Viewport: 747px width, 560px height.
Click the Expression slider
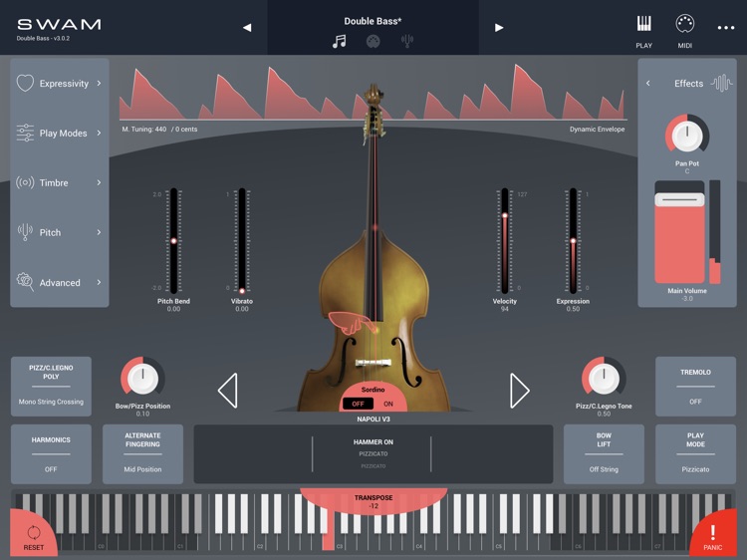point(573,241)
